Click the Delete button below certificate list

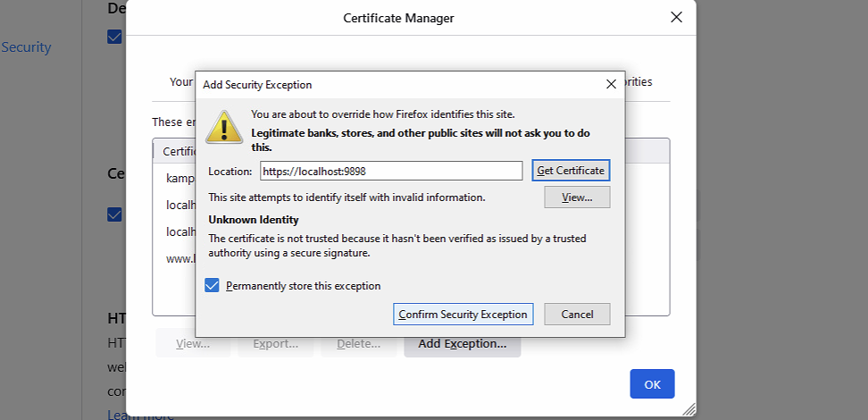tap(358, 344)
